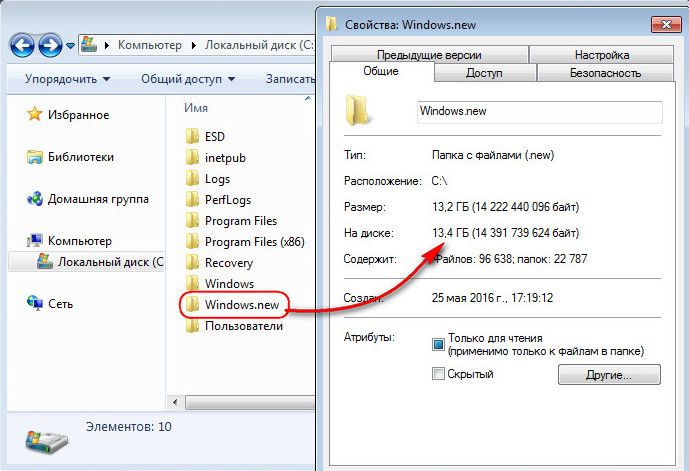
Task: Click the folder icon in the Свойства title bar
Action: [332, 24]
